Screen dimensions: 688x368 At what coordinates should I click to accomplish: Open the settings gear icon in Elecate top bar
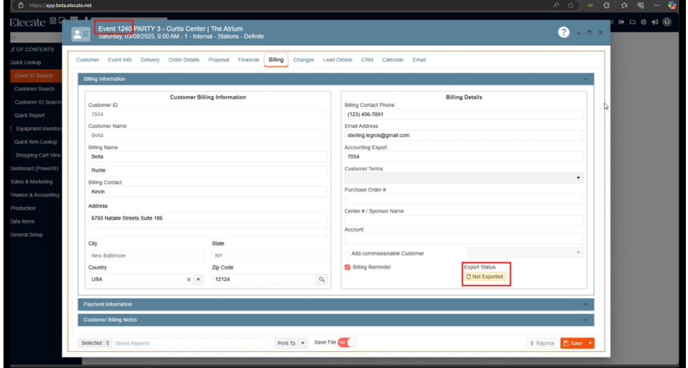click(644, 22)
